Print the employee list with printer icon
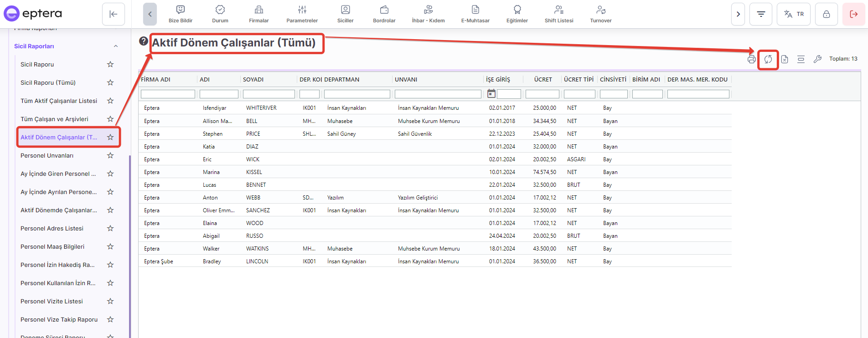 click(x=752, y=59)
